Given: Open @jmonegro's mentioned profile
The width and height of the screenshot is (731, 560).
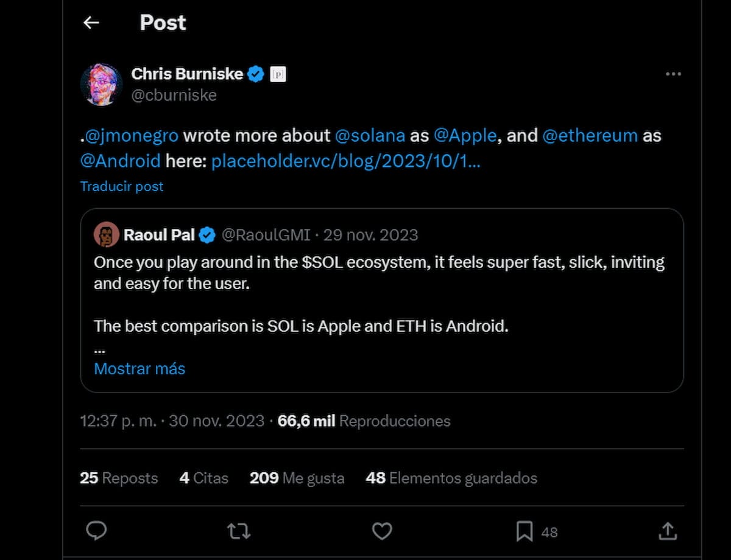Looking at the screenshot, I should pos(130,135).
